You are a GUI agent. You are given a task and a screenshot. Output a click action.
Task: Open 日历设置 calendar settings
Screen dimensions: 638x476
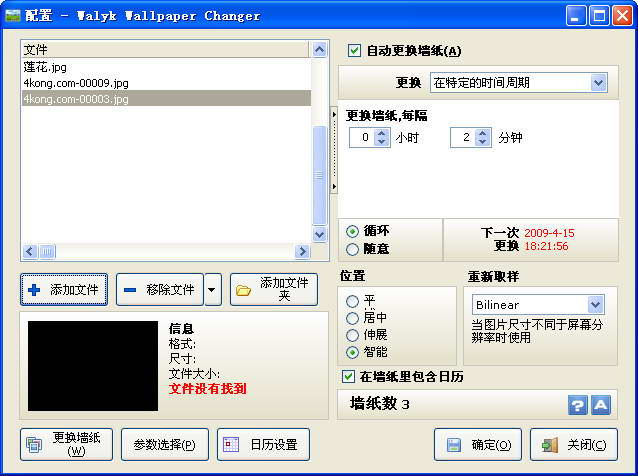(x=263, y=444)
